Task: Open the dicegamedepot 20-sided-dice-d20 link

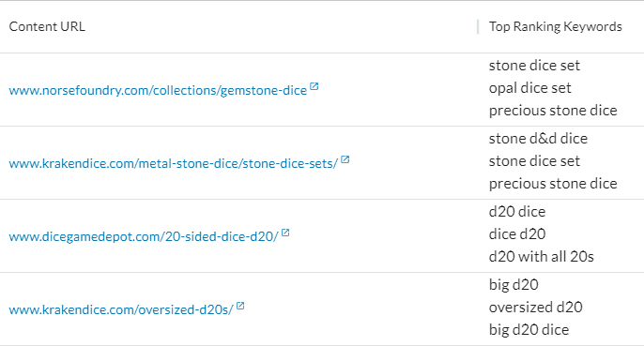Action: [144, 236]
